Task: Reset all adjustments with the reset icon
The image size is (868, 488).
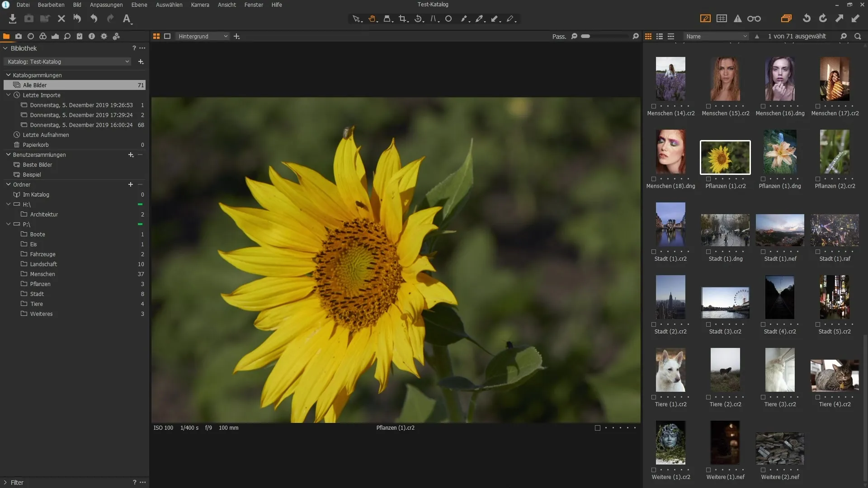Action: (77, 19)
